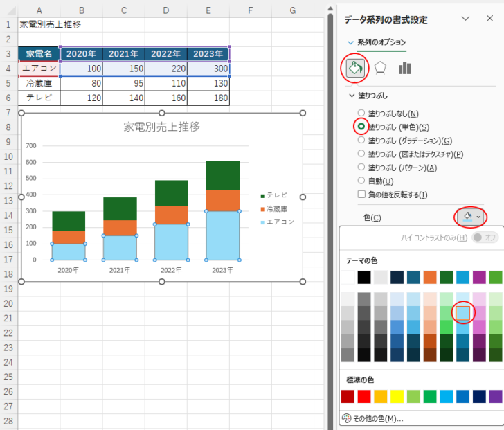Select 2023年 green テレビ bar segment
The height and width of the screenshot is (430, 504).
point(223,175)
